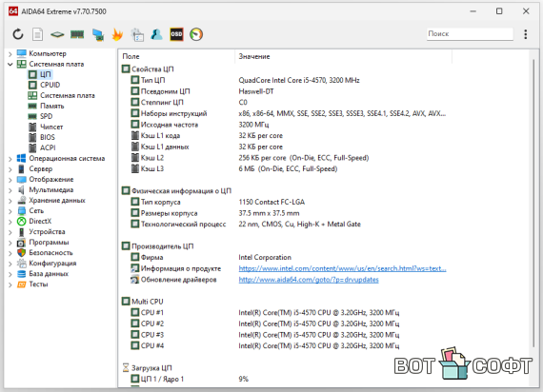Open the OSD panel icon
The image size is (543, 392).
coord(176,34)
